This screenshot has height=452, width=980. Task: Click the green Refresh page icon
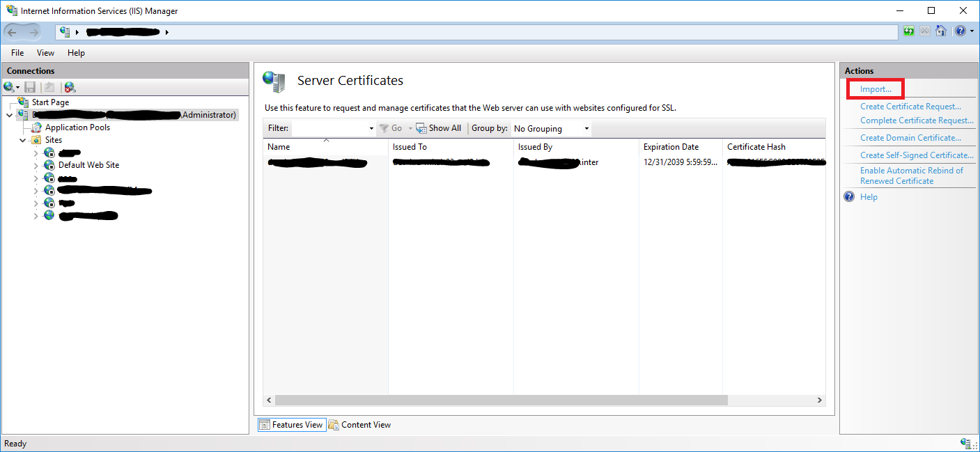click(x=909, y=31)
